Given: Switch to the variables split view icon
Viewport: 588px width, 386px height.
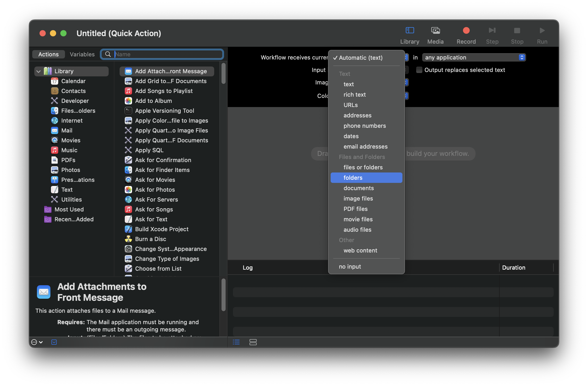Looking at the screenshot, I should pos(253,342).
